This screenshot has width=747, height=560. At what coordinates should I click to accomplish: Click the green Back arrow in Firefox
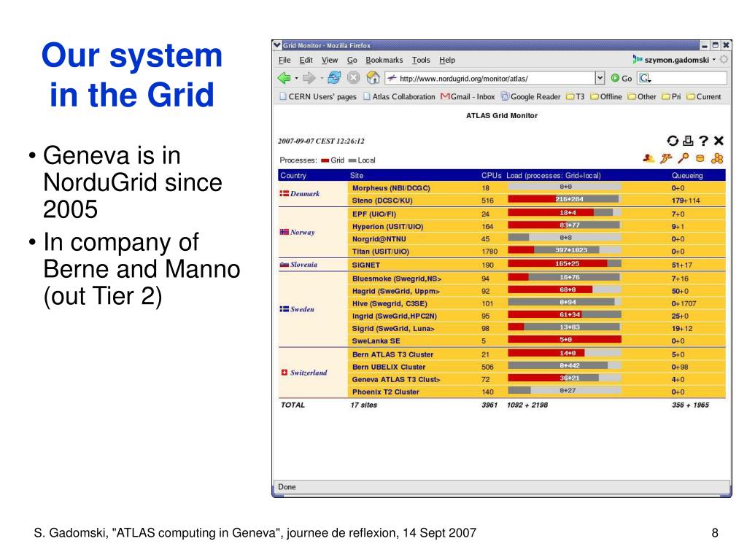[284, 77]
